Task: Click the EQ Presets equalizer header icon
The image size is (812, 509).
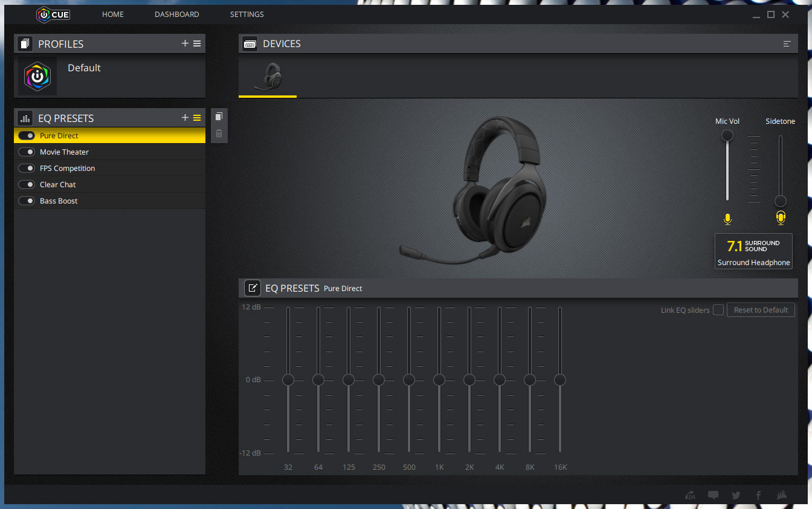Action: point(25,118)
